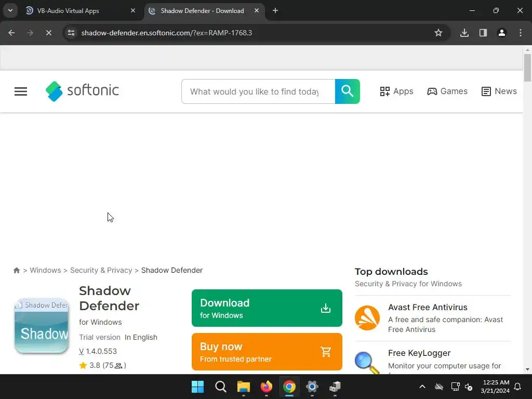Click the orange Buy now button
This screenshot has height=399, width=532.
[x=267, y=352]
